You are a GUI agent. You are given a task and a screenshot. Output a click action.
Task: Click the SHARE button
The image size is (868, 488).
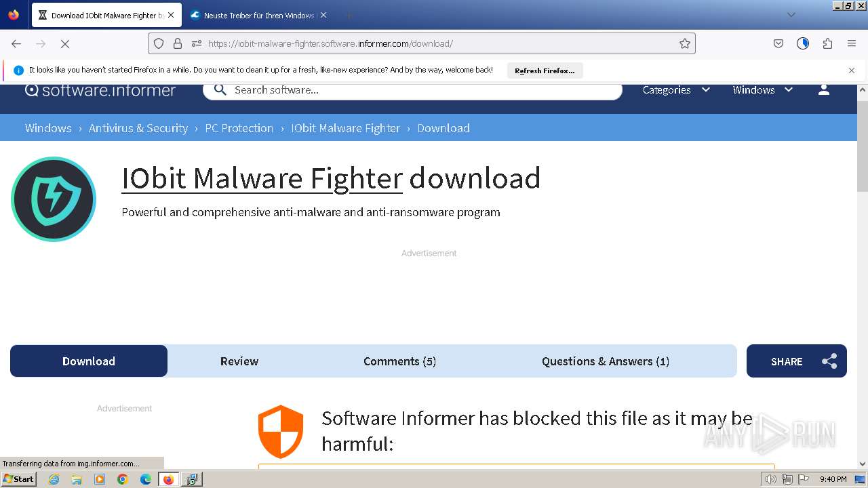(797, 361)
